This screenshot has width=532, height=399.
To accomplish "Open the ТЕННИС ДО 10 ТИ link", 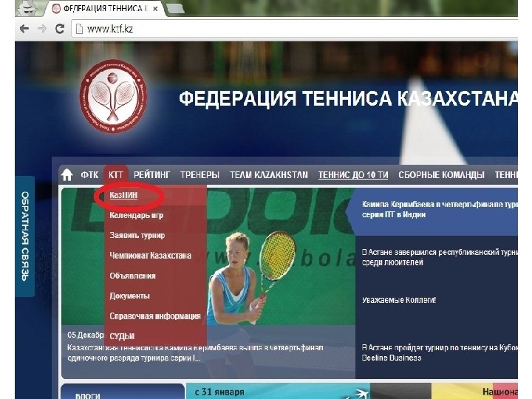I will pyautogui.click(x=353, y=174).
